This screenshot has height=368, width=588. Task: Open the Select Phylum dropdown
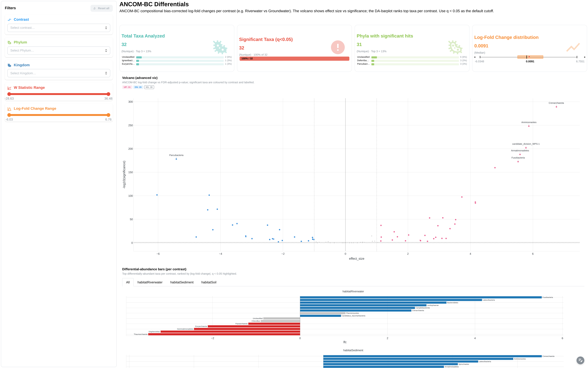pyautogui.click(x=59, y=50)
